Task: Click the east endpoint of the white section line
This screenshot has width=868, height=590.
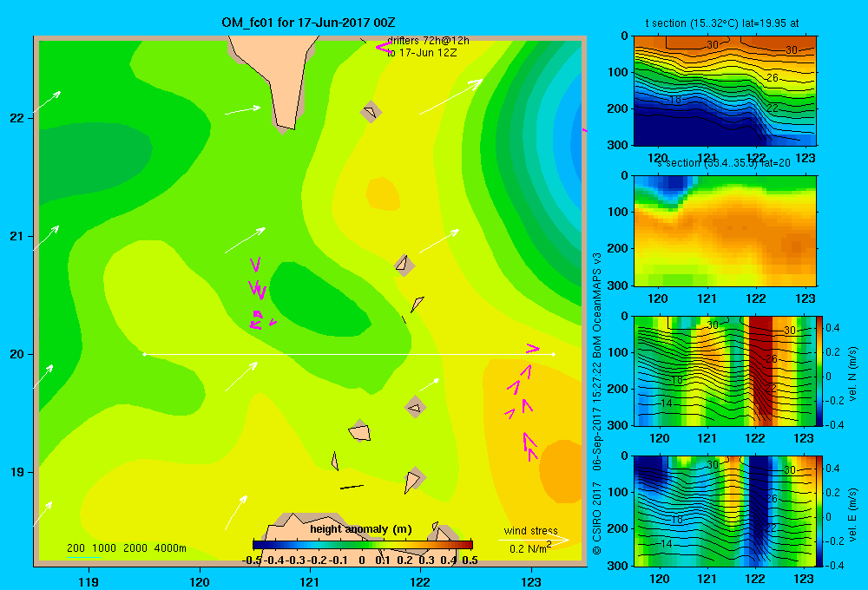Action: (554, 354)
